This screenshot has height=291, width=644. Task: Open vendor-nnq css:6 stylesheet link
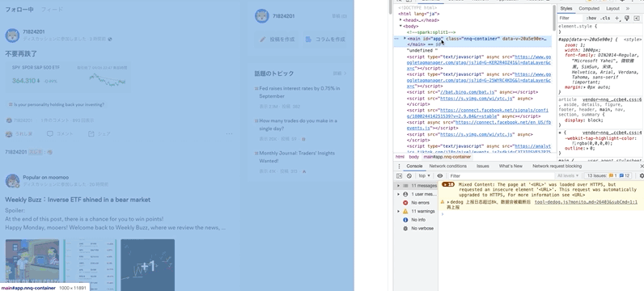(x=612, y=99)
